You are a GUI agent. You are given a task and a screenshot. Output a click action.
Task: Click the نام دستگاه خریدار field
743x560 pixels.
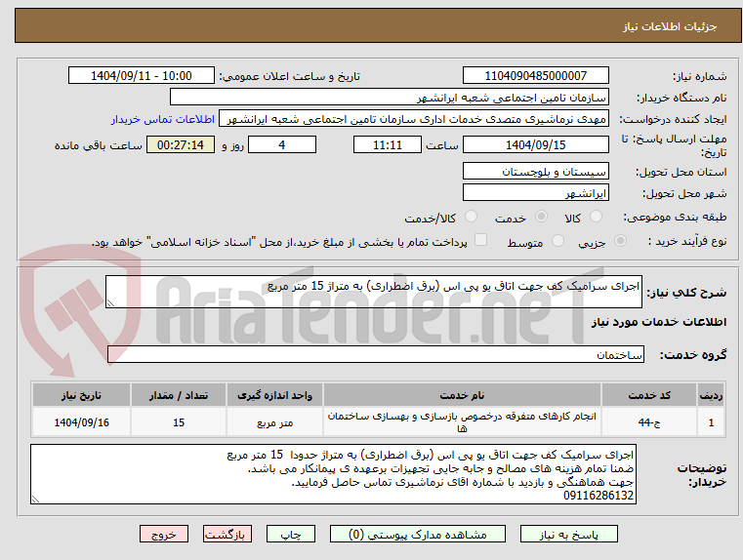pos(390,97)
